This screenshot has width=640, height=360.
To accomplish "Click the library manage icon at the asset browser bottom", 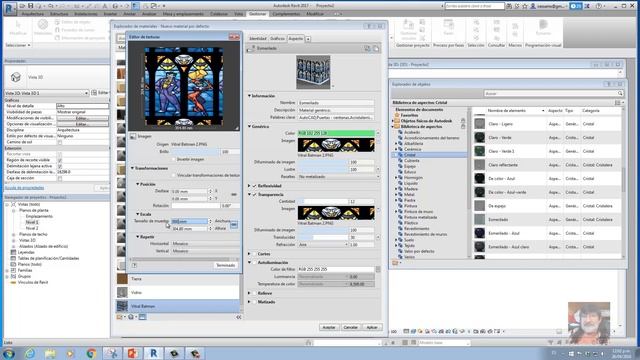I will 395,263.
